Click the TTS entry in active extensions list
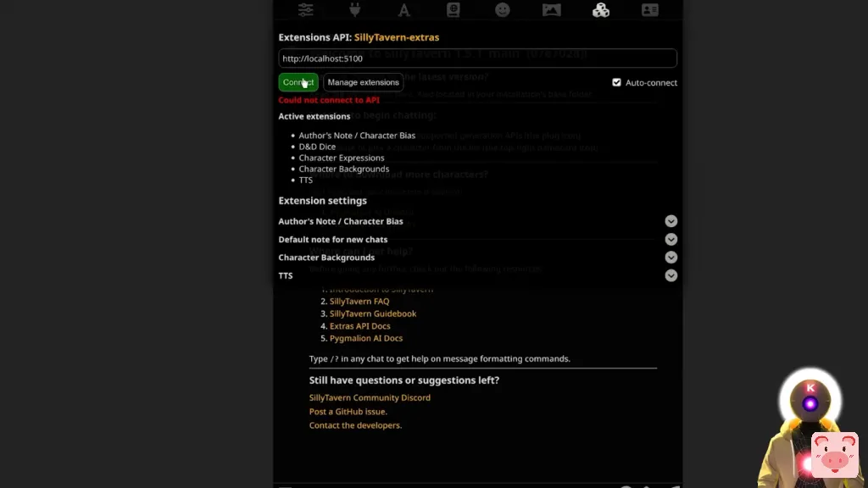 pos(305,180)
